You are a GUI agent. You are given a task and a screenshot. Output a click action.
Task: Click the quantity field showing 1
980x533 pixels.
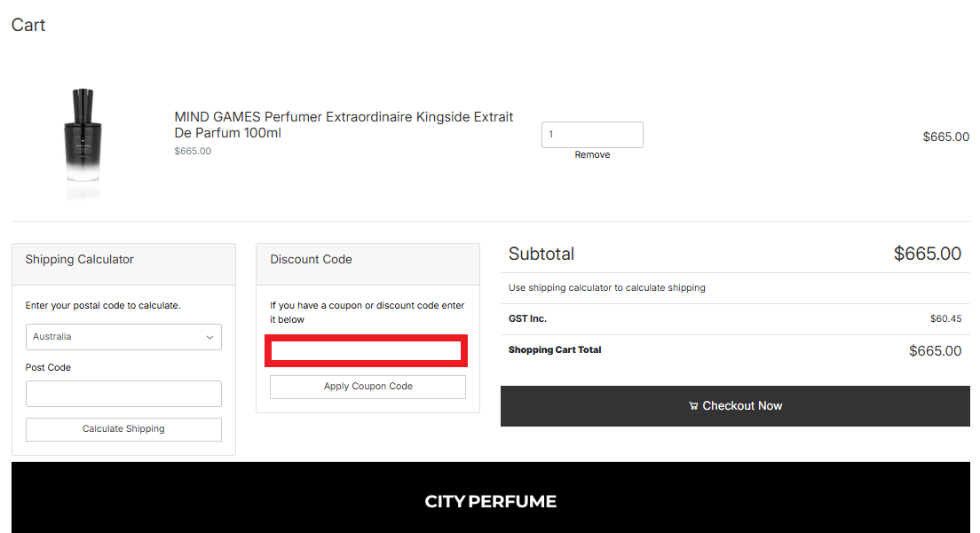[592, 134]
